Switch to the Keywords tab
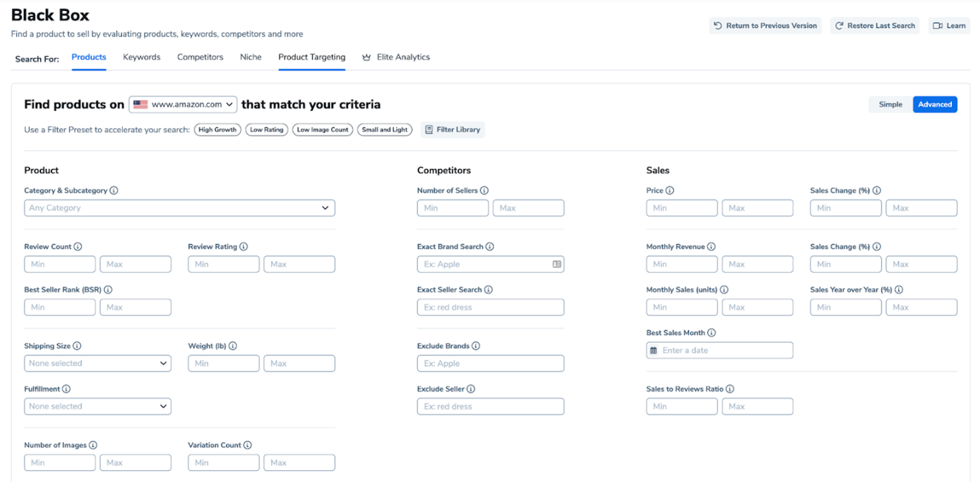This screenshot has width=980, height=482. [142, 58]
